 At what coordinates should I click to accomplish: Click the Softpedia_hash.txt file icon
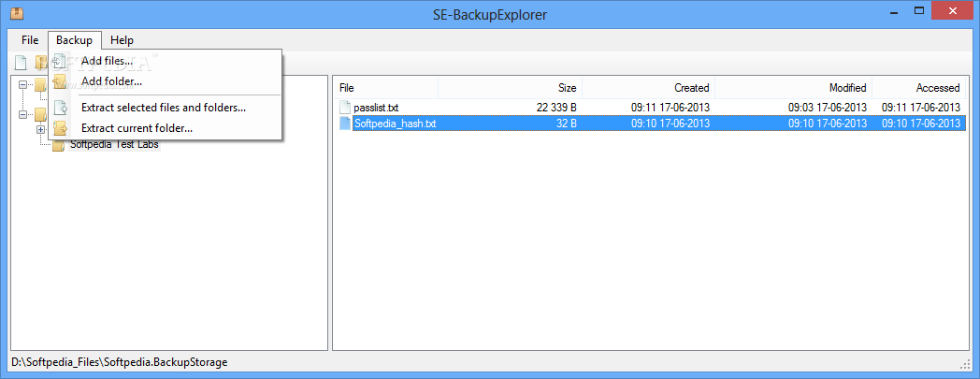pos(345,124)
